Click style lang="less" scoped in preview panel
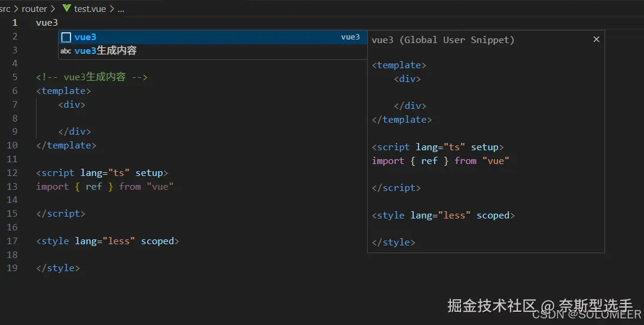The image size is (644, 325). pos(443,215)
